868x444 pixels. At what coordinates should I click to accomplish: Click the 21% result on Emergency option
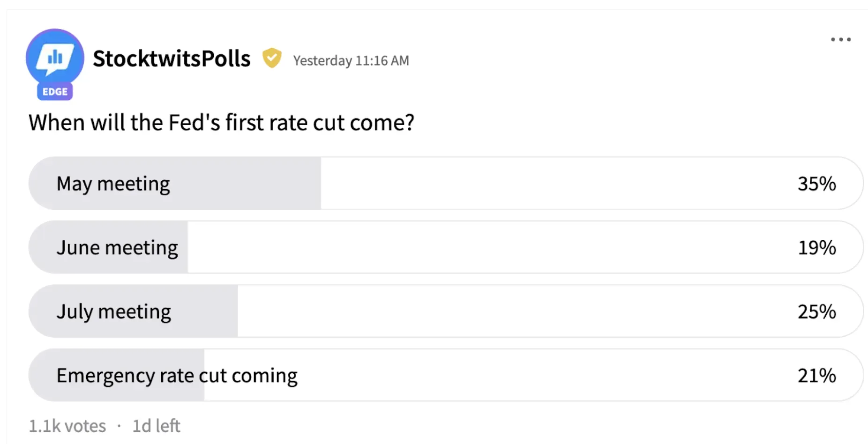816,376
